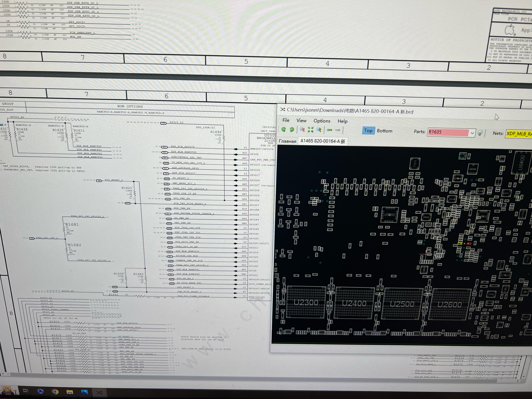Image resolution: width=532 pixels, height=399 pixels.
Task: Click the zoom-in magnifier icon
Action: (x=319, y=130)
